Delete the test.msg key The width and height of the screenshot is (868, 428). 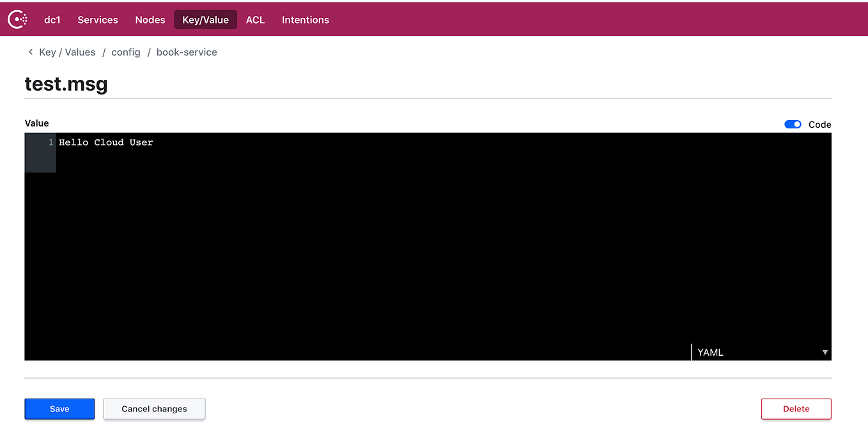click(x=796, y=409)
